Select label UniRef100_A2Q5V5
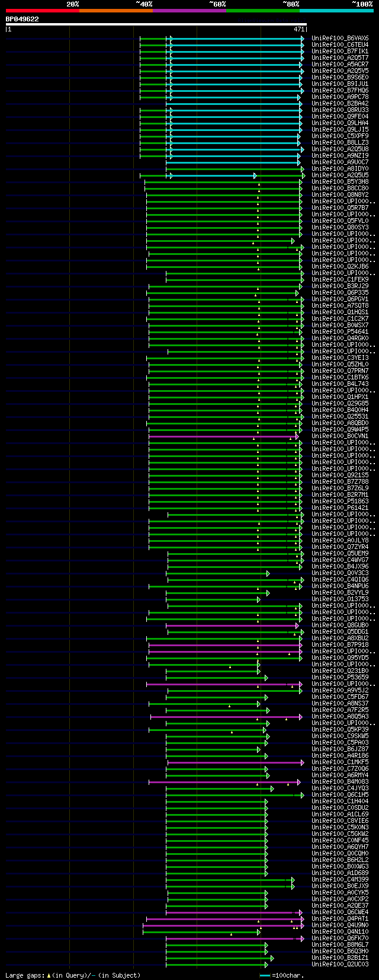Screen dimensions: 379x980 point(340,71)
